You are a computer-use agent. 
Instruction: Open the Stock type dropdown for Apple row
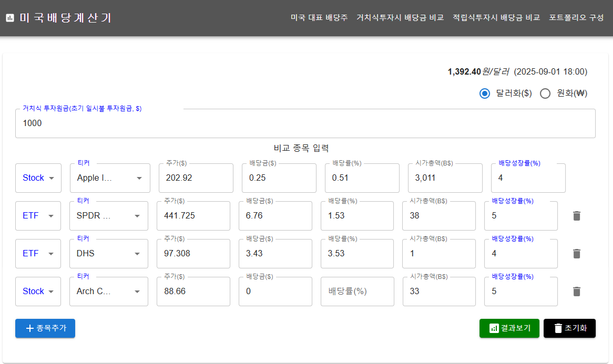point(38,178)
